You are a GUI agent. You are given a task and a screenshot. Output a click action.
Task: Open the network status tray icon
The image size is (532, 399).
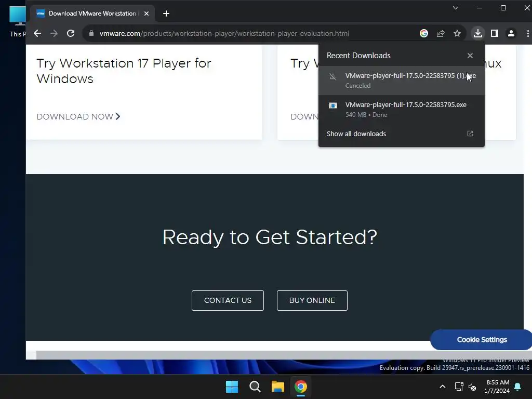coord(459,387)
